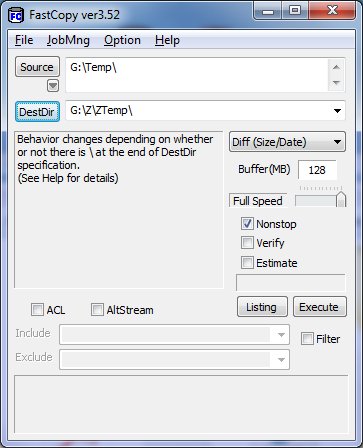Image resolution: width=363 pixels, height=448 pixels.
Task: Expand the Include filter dropdown arrow
Action: 281,335
